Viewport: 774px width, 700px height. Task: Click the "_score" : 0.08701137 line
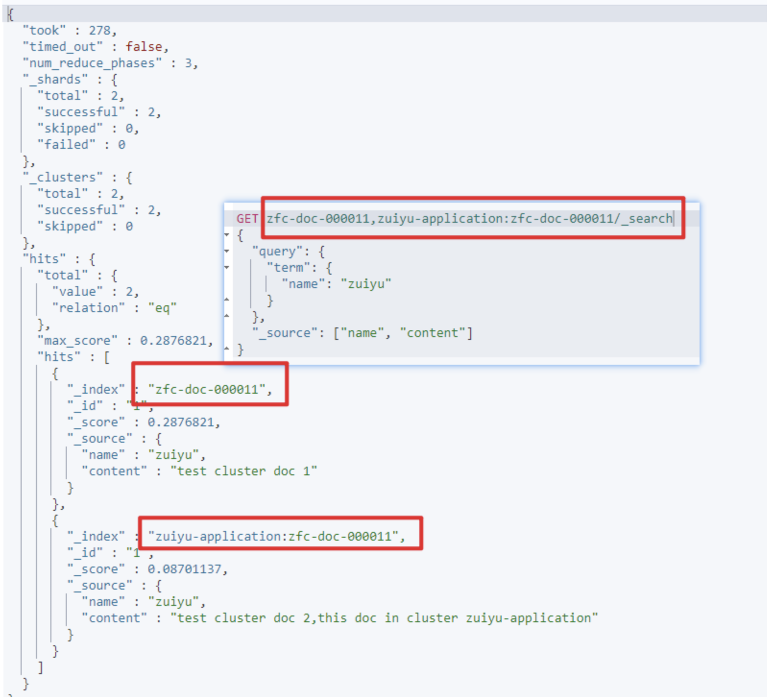[x=147, y=569]
